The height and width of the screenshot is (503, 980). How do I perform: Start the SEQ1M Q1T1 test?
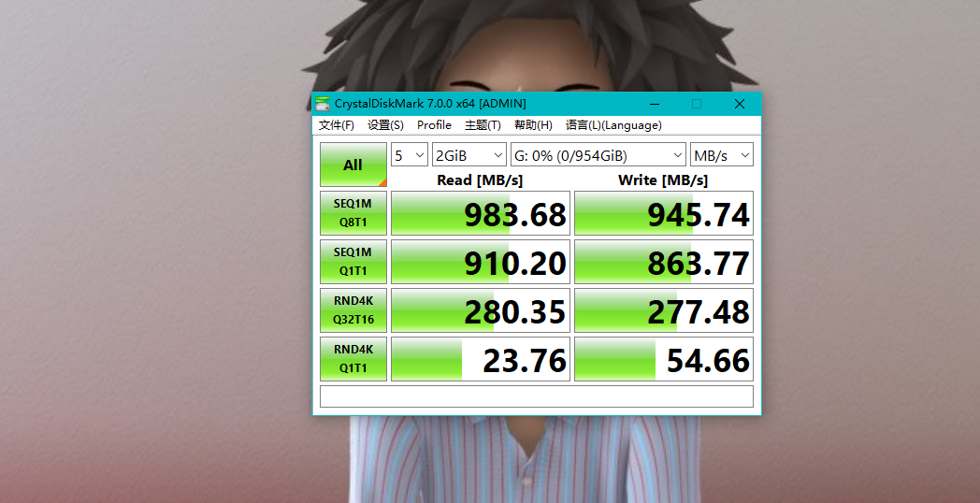click(x=353, y=262)
